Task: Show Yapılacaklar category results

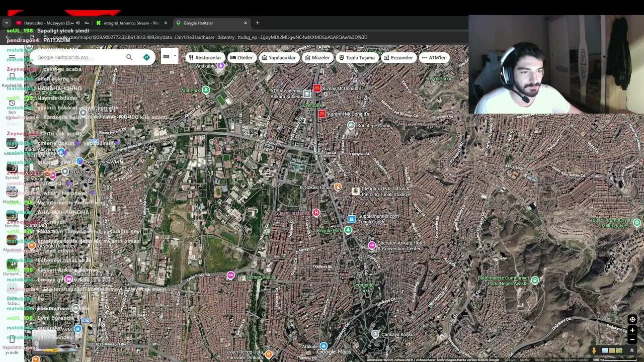Action: tap(279, 58)
